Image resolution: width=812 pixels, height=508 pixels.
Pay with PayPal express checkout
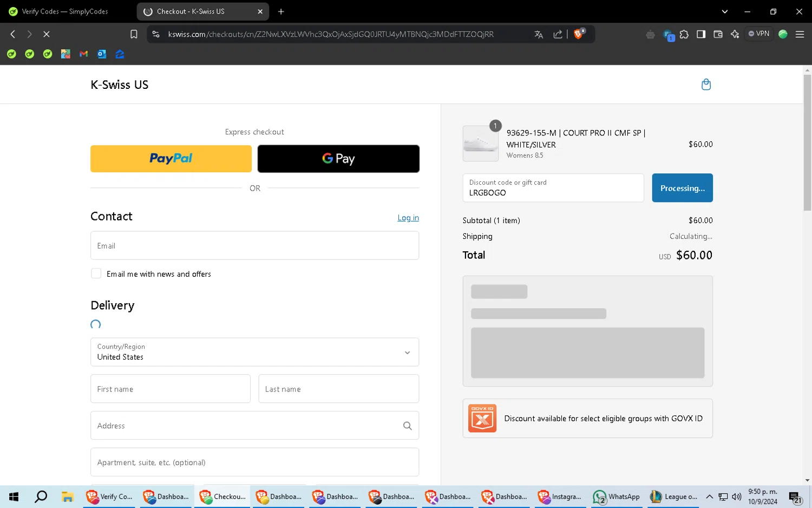point(171,159)
